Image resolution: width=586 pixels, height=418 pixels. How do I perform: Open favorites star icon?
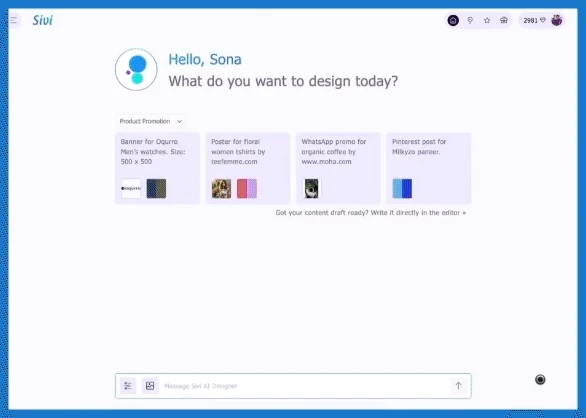click(x=487, y=20)
